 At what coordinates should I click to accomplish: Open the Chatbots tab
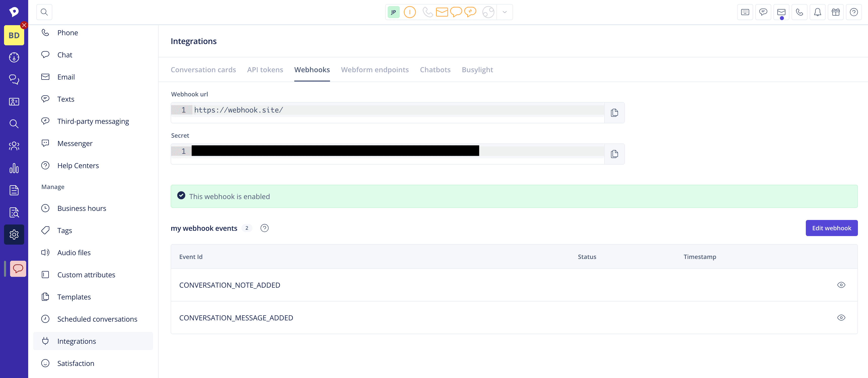[435, 70]
